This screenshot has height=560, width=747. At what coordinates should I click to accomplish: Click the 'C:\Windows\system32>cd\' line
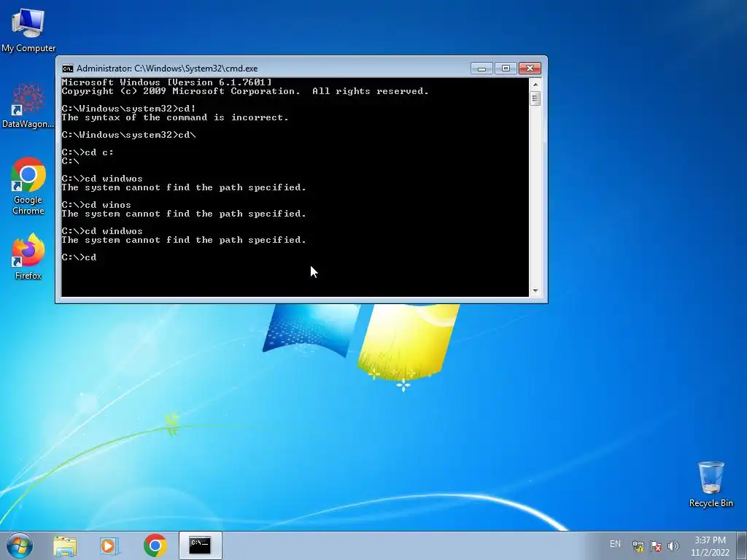128,135
